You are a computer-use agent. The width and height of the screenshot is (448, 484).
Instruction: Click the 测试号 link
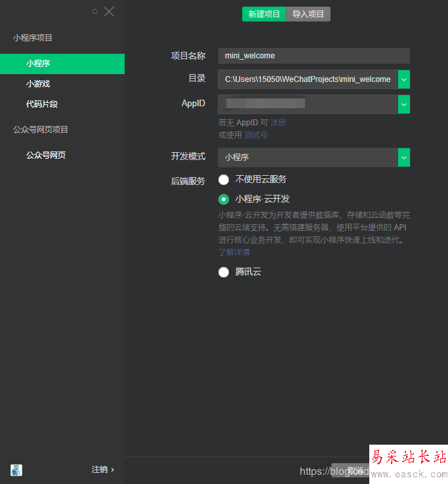point(256,135)
